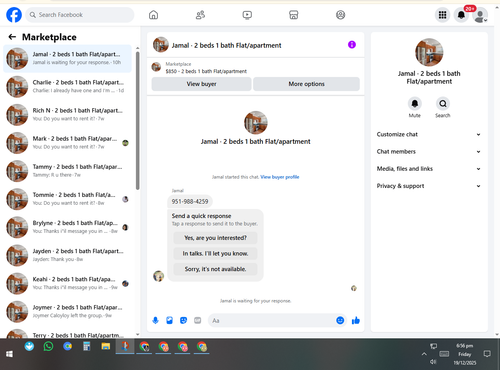Expand the Chat members section
500x370 pixels.
(429, 152)
